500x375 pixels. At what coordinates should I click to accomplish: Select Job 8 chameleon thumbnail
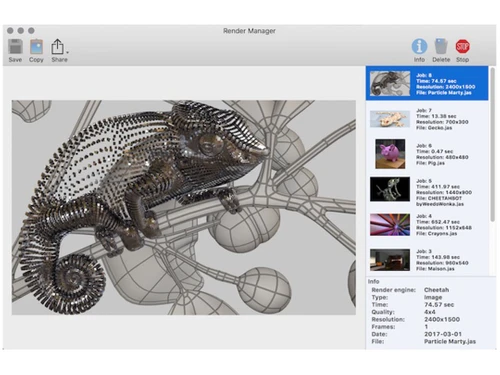390,83
